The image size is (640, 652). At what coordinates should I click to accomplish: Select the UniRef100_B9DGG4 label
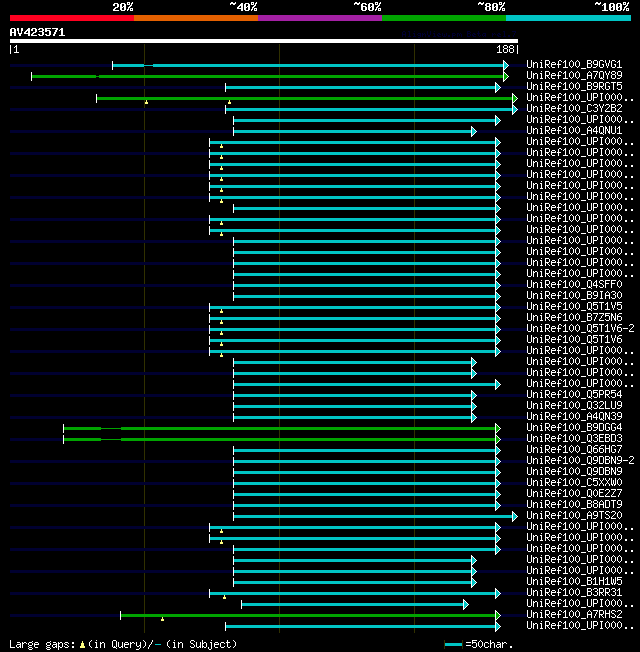tap(574, 427)
